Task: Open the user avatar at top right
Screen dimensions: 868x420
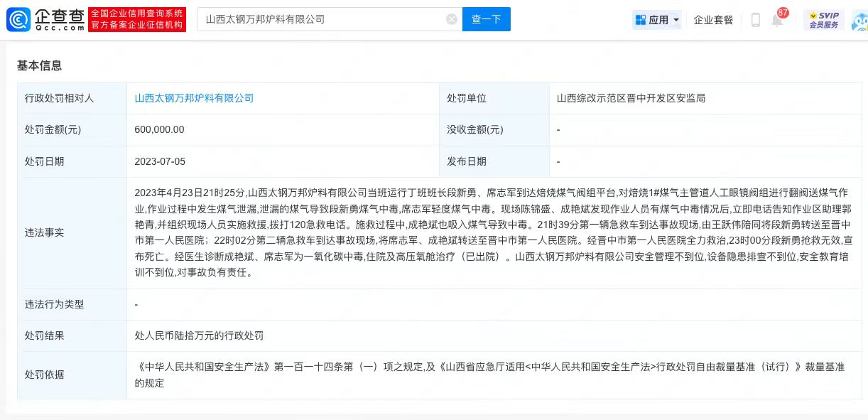Action: [x=859, y=20]
